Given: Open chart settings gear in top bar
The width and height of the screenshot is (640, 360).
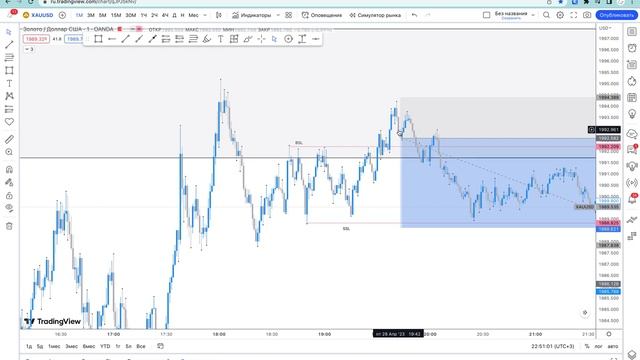Looking at the screenshot, I should (x=560, y=15).
